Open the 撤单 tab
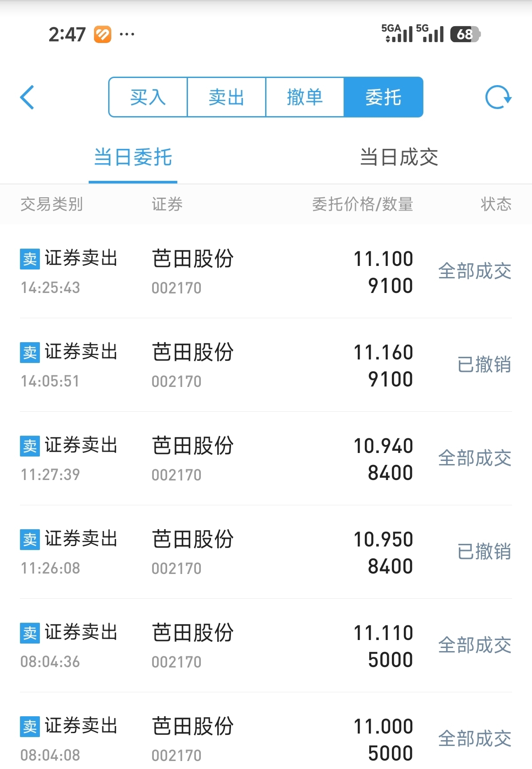The image size is (532, 769). pyautogui.click(x=305, y=97)
